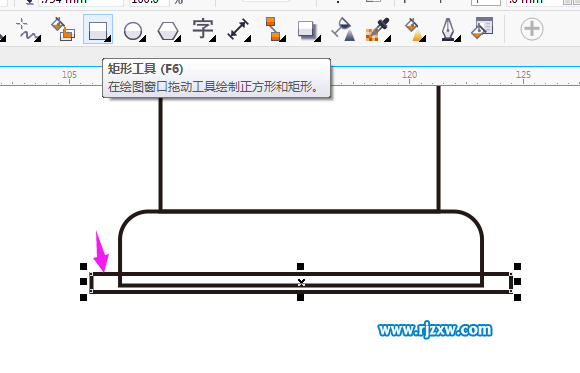Click the right vertical line of drawing
The width and height of the screenshot is (580, 373).
438,149
